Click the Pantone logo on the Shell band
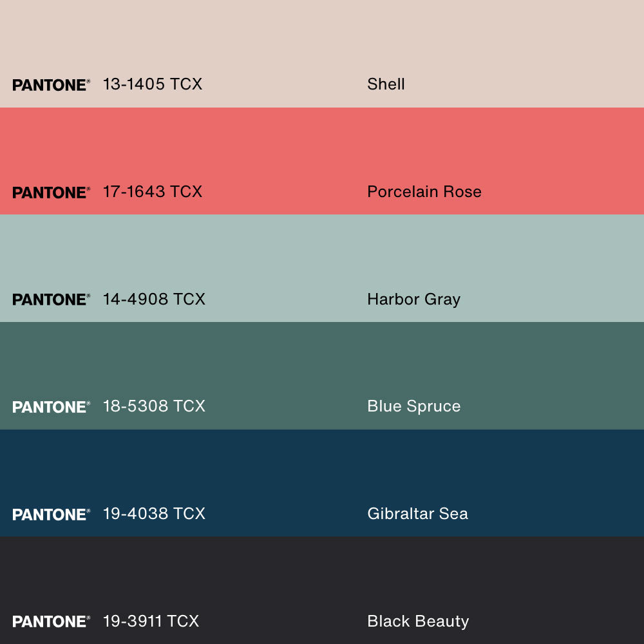 tap(51, 85)
